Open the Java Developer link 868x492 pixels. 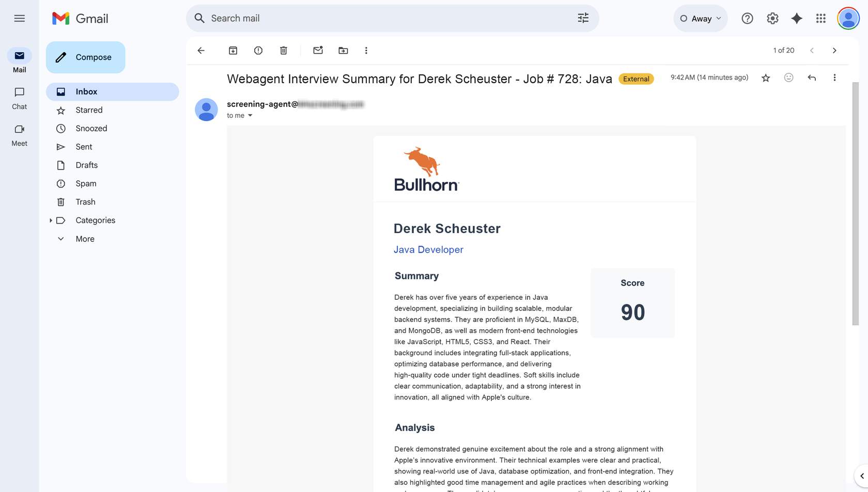[428, 250]
